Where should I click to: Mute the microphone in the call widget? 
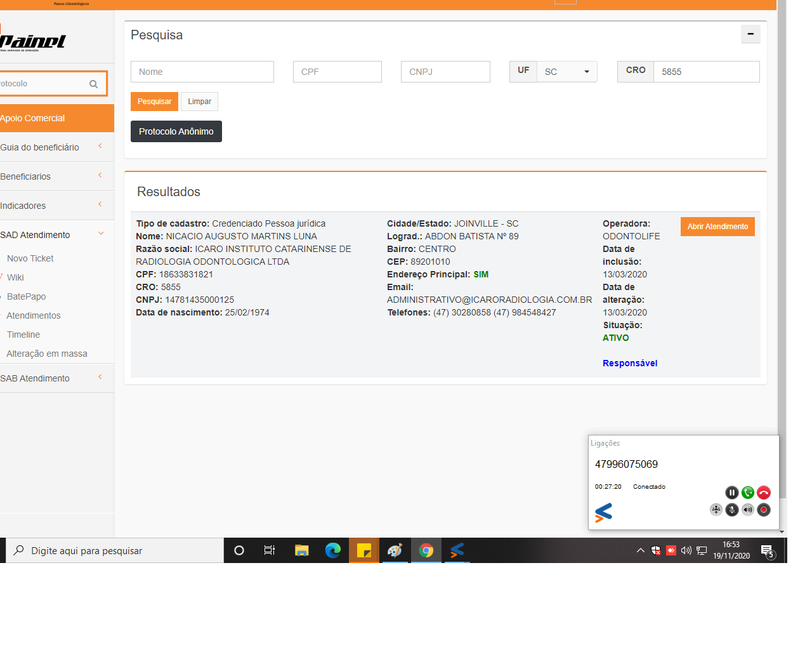731,510
